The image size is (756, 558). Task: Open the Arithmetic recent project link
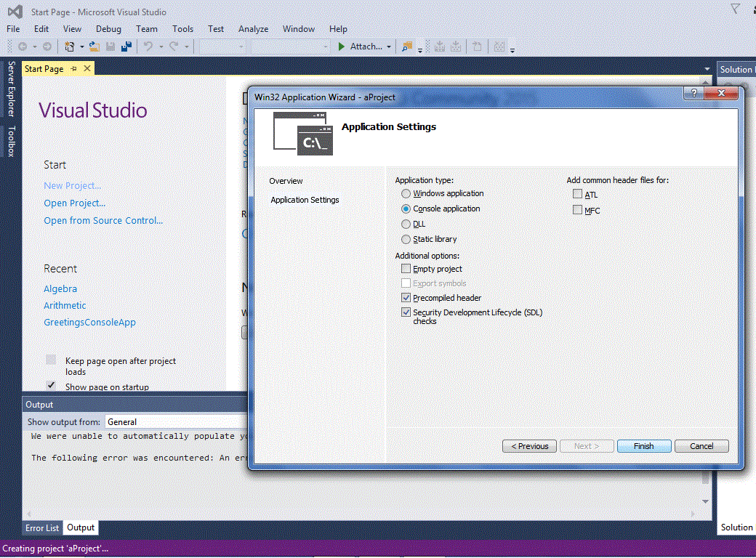tap(64, 305)
